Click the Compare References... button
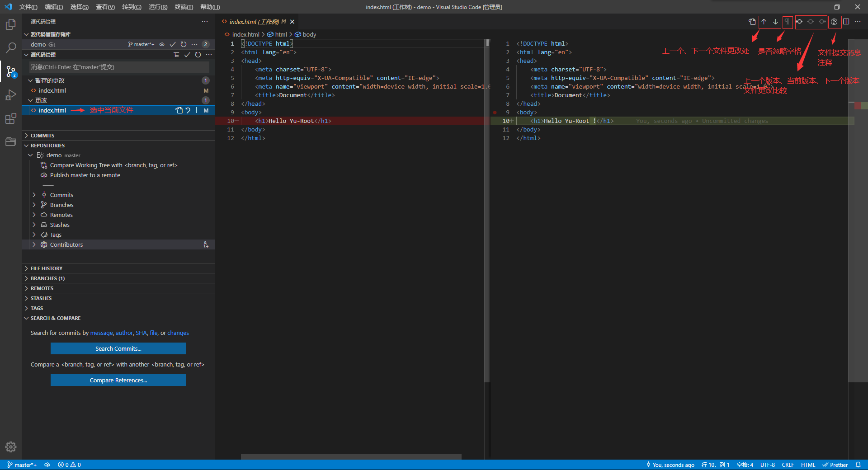Image resolution: width=868 pixels, height=470 pixels. coord(118,380)
